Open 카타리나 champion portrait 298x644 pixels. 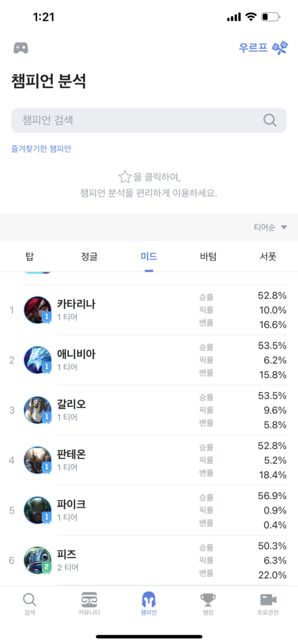tap(37, 310)
